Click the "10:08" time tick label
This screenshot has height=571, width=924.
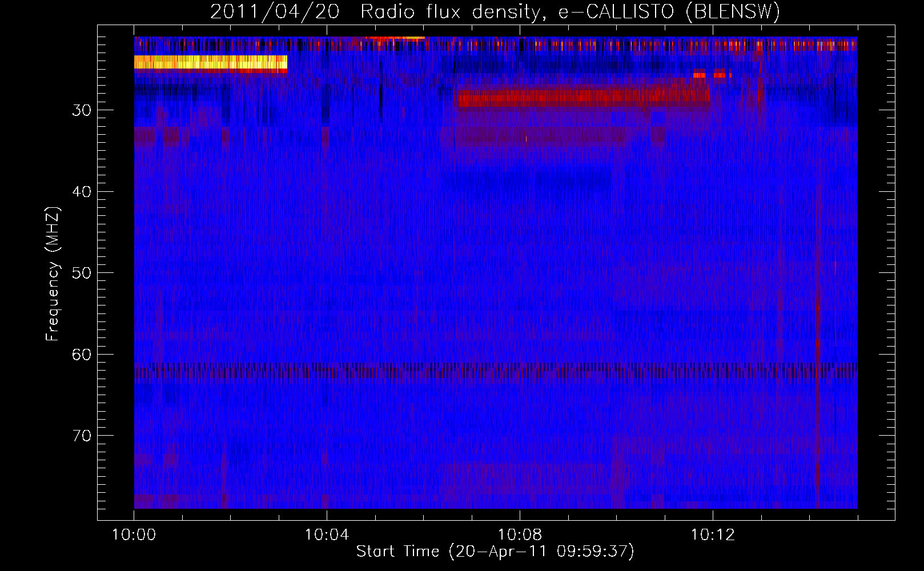click(520, 535)
